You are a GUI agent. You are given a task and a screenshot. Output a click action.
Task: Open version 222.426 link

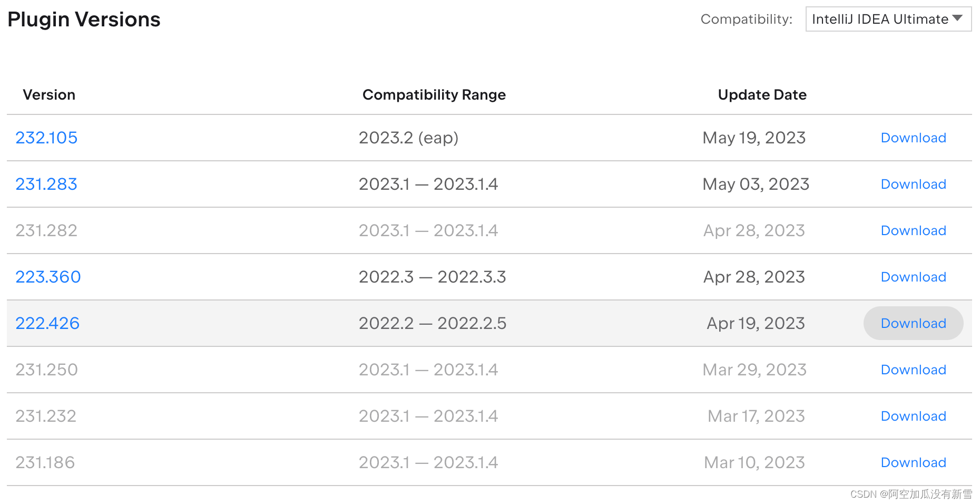[47, 323]
